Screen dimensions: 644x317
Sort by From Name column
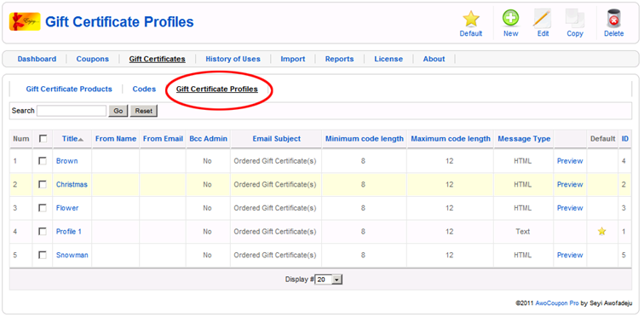pyautogui.click(x=116, y=139)
